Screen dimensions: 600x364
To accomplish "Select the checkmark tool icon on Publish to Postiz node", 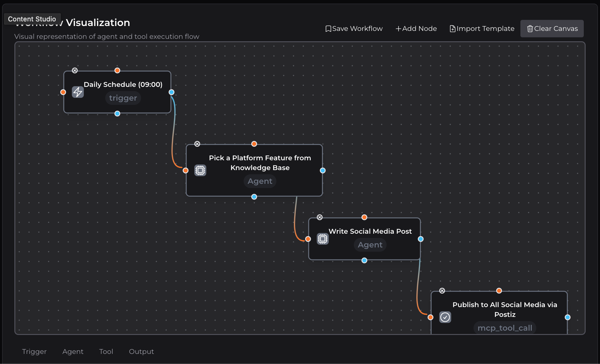I will click(x=445, y=317).
